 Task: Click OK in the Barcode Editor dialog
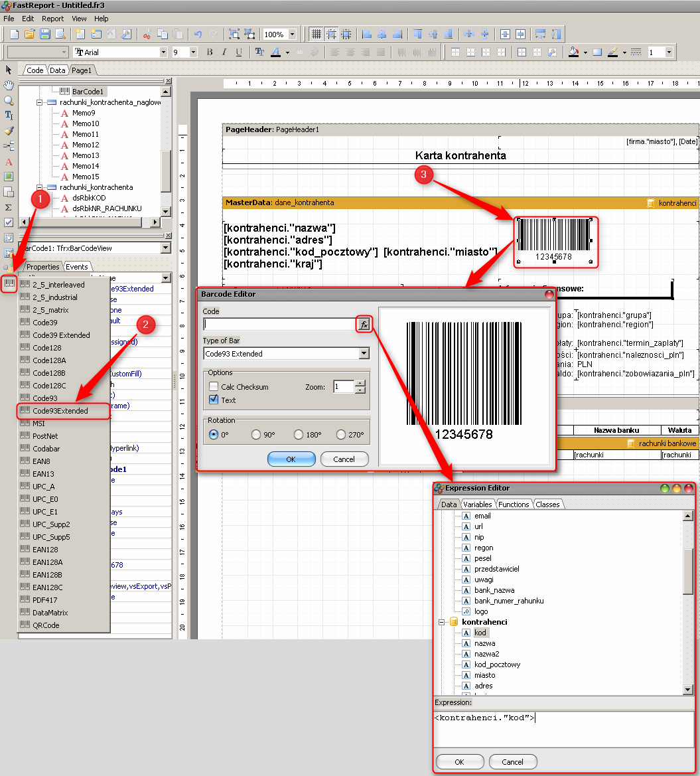[x=291, y=459]
